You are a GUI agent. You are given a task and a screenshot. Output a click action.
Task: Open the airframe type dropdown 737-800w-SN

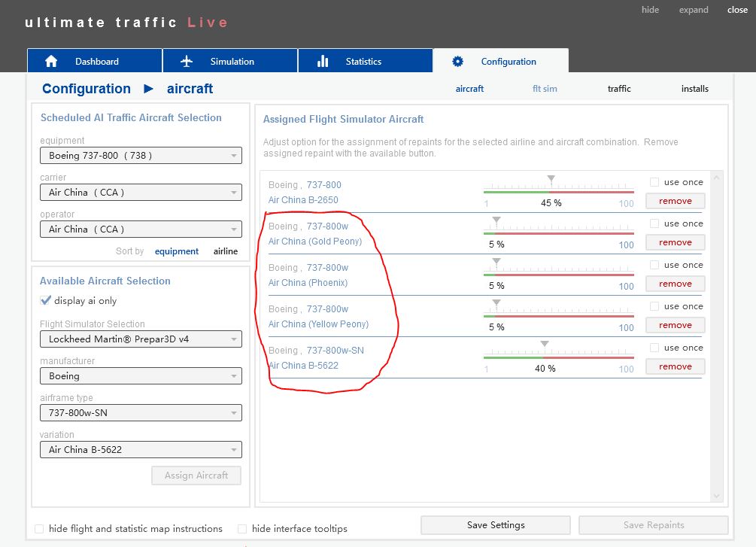141,413
